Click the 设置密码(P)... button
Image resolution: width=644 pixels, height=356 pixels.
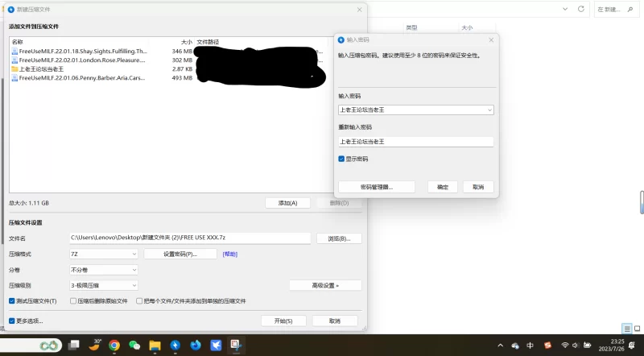pos(180,254)
